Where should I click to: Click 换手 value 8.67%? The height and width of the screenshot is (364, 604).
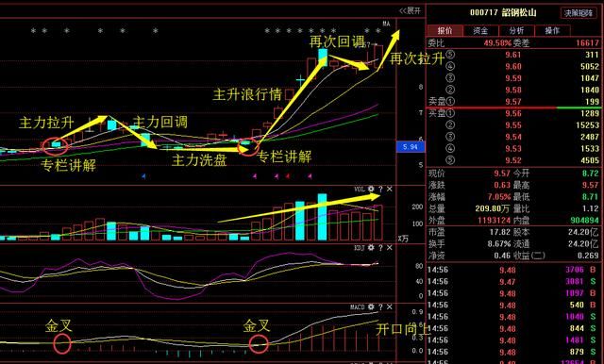tap(499, 244)
